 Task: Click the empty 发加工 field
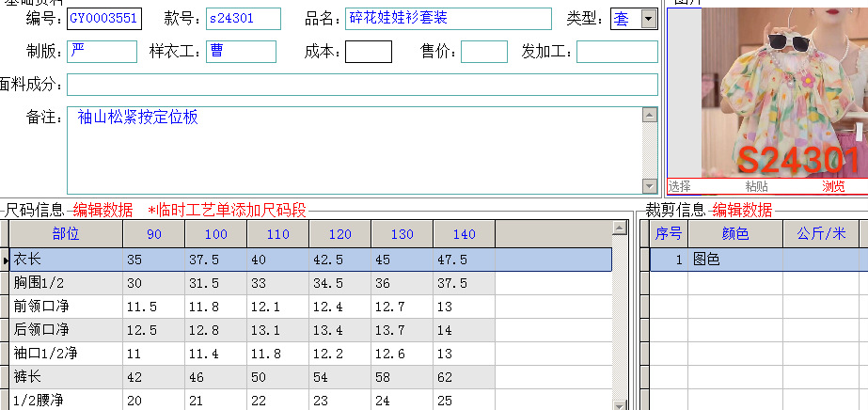[x=617, y=52]
